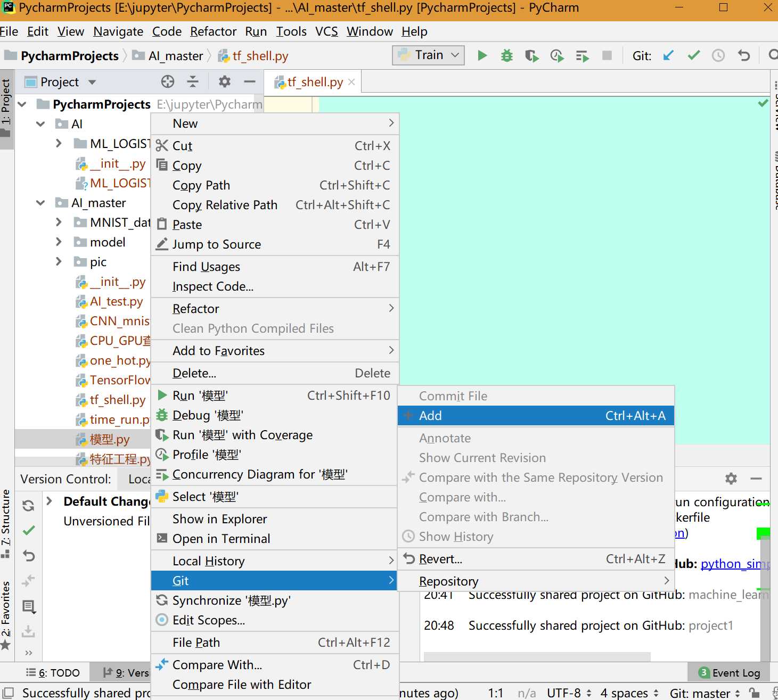Expand the pic folder

coord(59,261)
